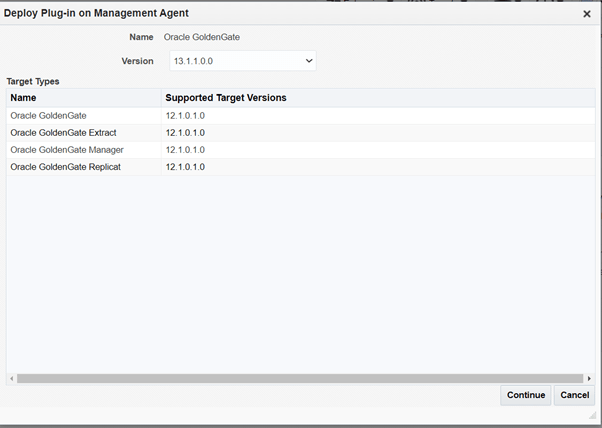Screen dimensions: 602x428
Task: Click version 12.1.0.1.0 for GoldenGate Replicat
Action: point(185,167)
